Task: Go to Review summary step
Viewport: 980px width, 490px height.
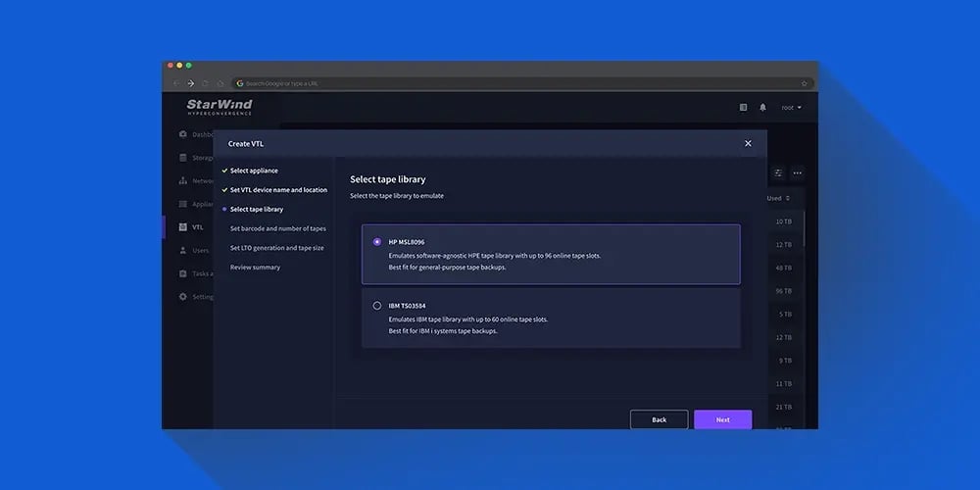Action: (255, 268)
